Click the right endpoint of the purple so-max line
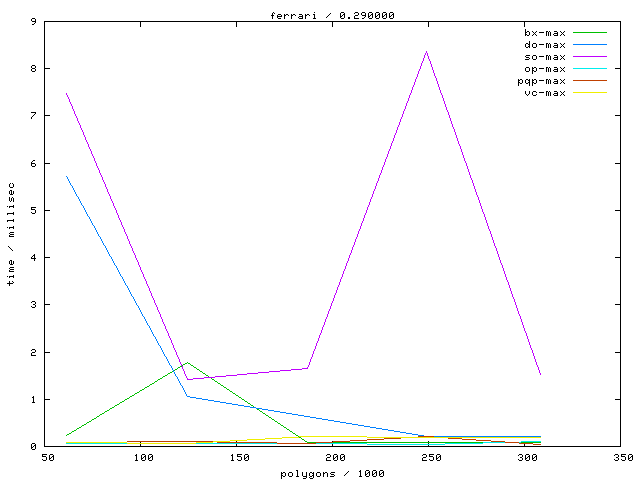The image size is (640, 480). pyautogui.click(x=541, y=375)
